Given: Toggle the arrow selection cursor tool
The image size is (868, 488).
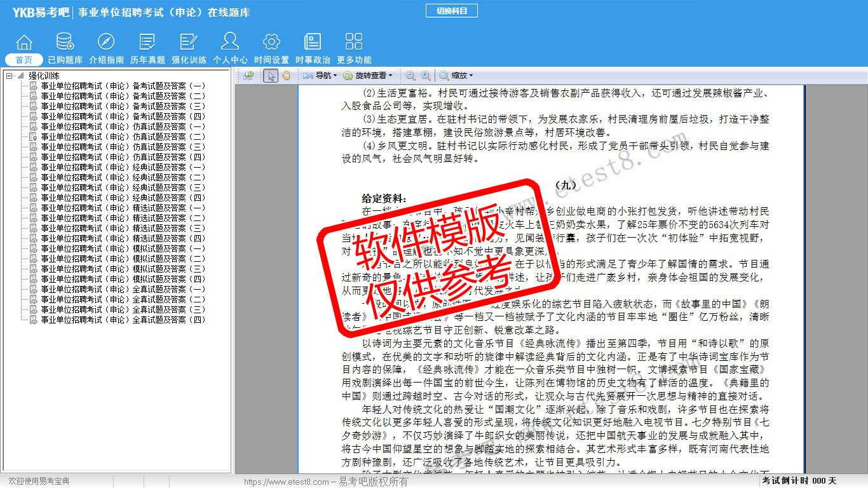Looking at the screenshot, I should pyautogui.click(x=271, y=76).
